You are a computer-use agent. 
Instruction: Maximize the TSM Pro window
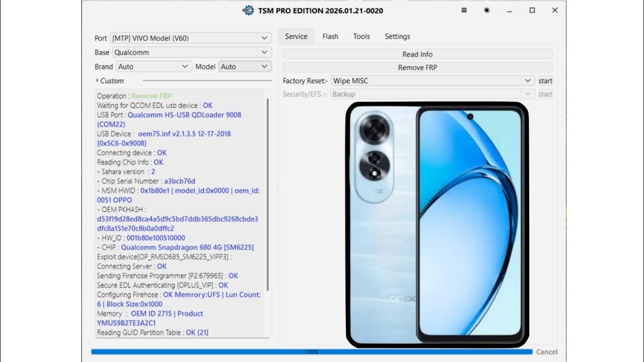pos(532,10)
